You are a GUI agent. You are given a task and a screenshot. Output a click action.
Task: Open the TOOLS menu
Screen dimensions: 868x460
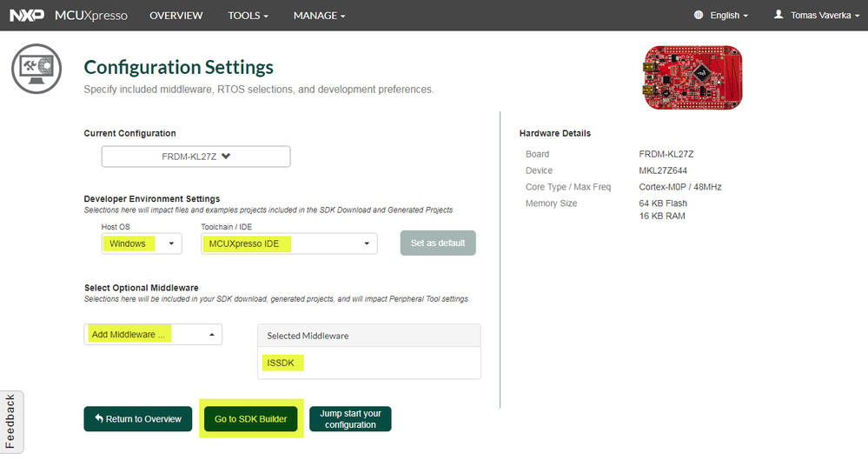pyautogui.click(x=248, y=16)
